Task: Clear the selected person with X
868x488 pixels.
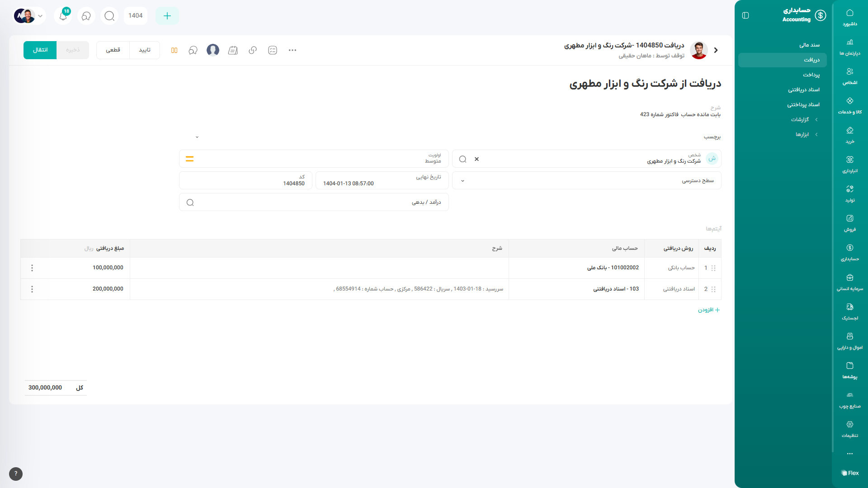Action: [476, 159]
